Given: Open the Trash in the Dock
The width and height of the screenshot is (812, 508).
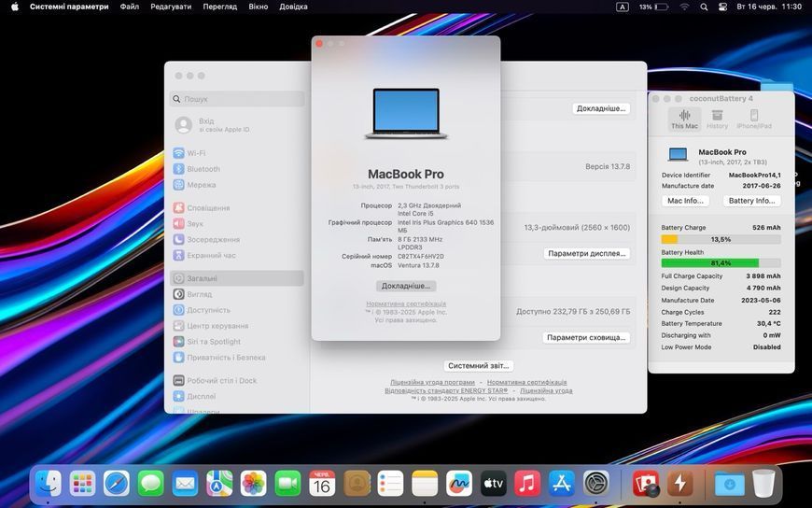Looking at the screenshot, I should click(763, 484).
